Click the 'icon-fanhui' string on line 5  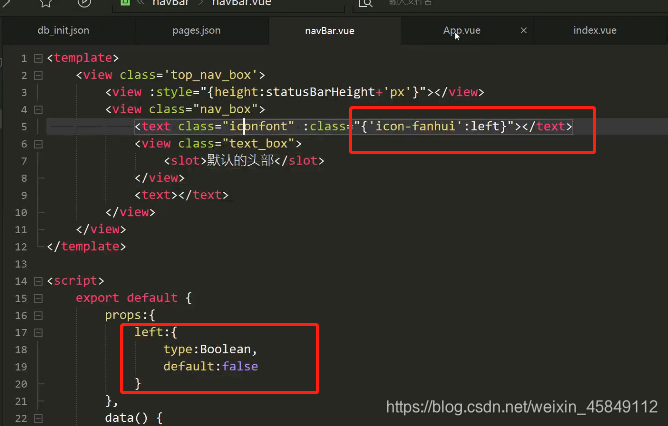[x=415, y=127]
